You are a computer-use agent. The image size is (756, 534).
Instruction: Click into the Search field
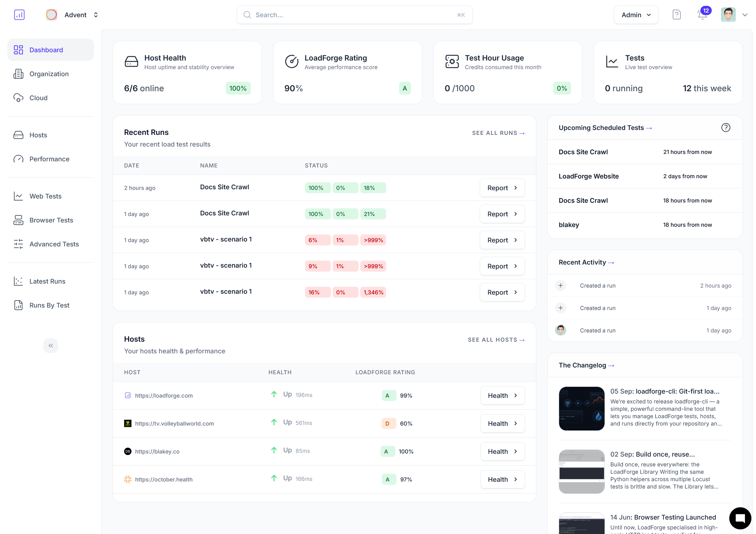click(354, 15)
